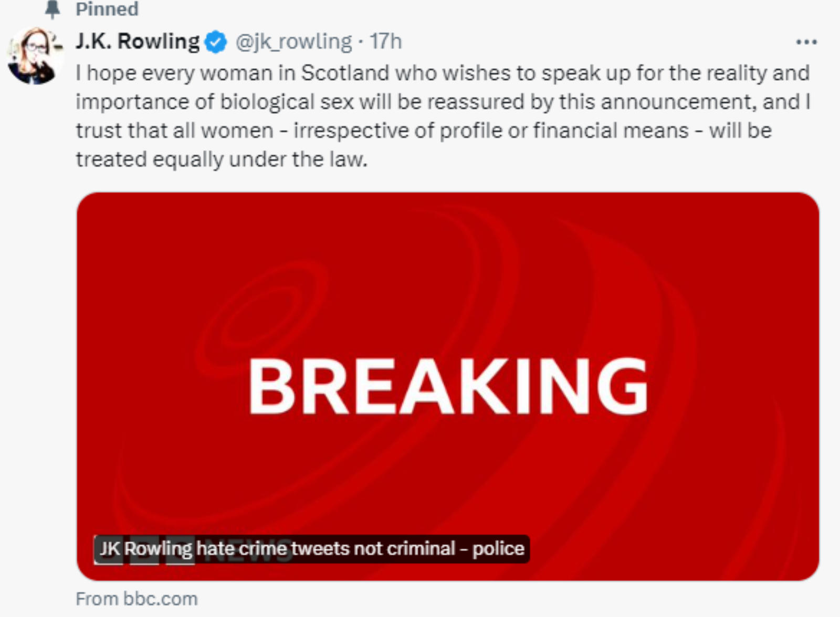840x617 pixels.
Task: Click the 17h timestamp
Action: pos(386,41)
